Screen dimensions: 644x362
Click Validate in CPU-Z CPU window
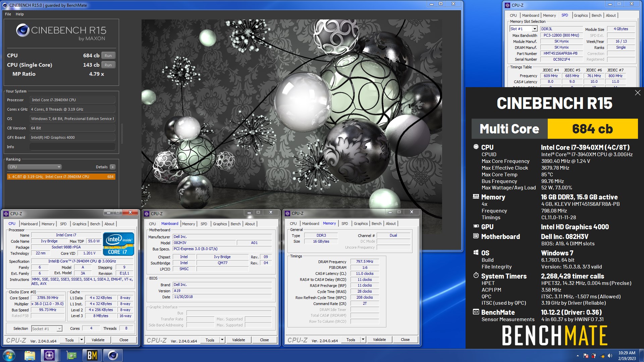pyautogui.click(x=98, y=340)
